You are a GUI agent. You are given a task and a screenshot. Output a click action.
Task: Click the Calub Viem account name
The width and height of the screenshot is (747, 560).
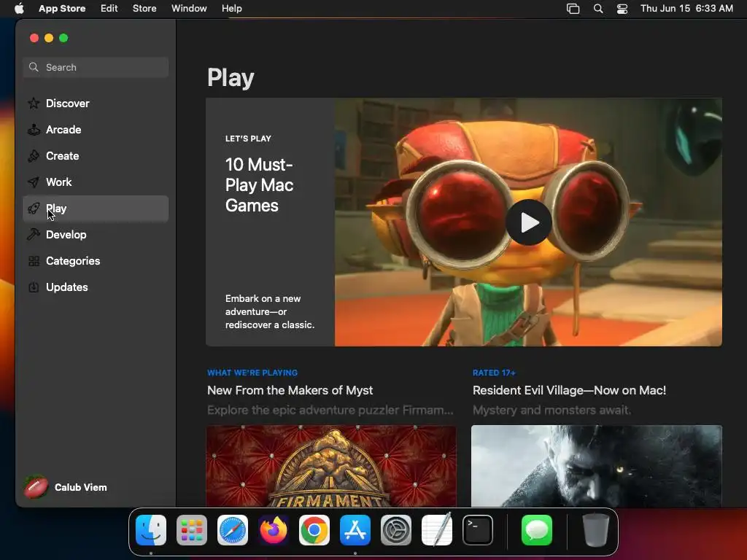(80, 487)
